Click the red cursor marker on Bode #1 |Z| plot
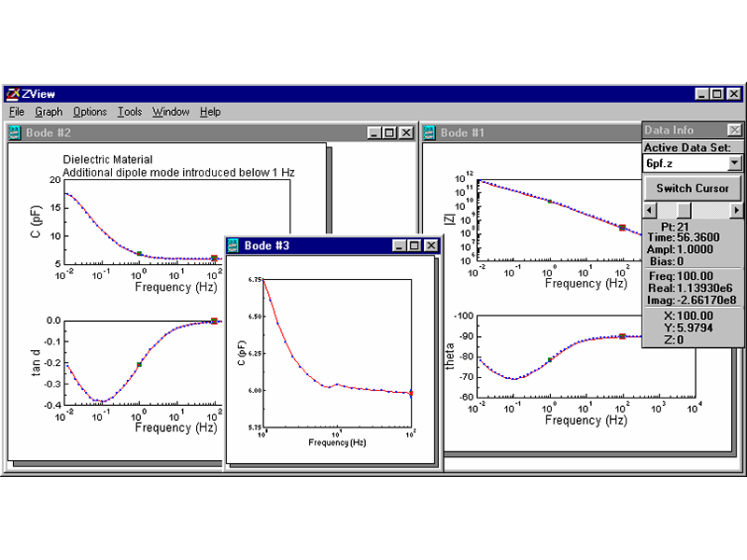The image size is (747, 560). (622, 228)
